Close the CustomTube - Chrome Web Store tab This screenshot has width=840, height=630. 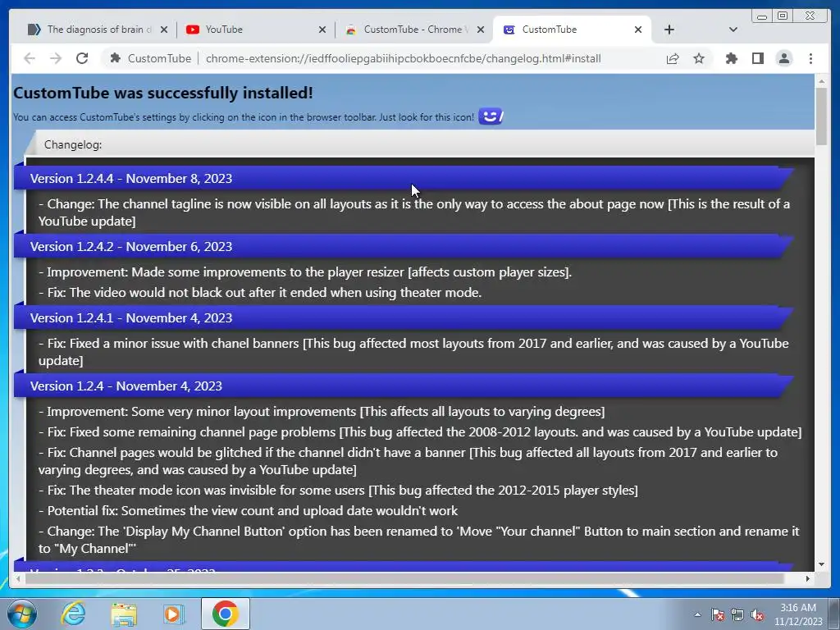(481, 30)
